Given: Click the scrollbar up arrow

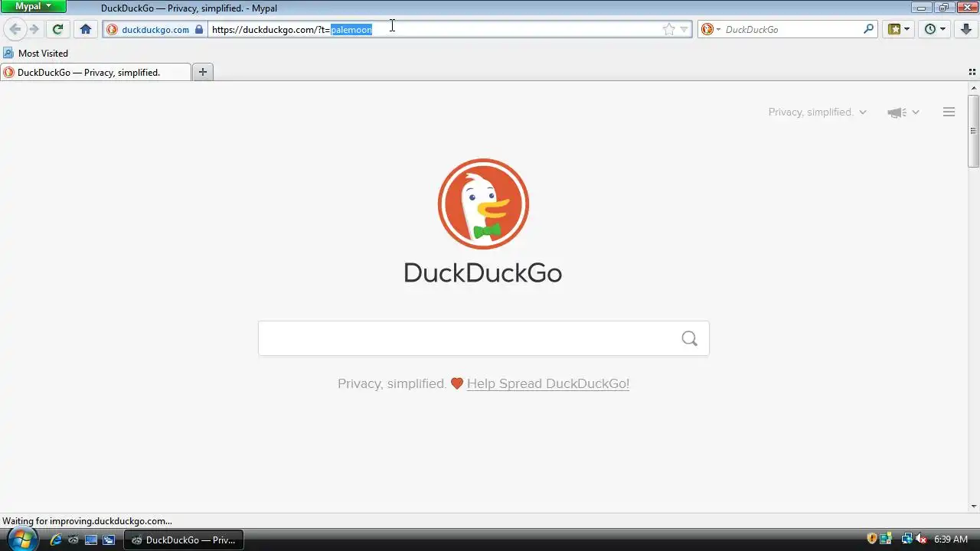Looking at the screenshot, I should coord(973,87).
